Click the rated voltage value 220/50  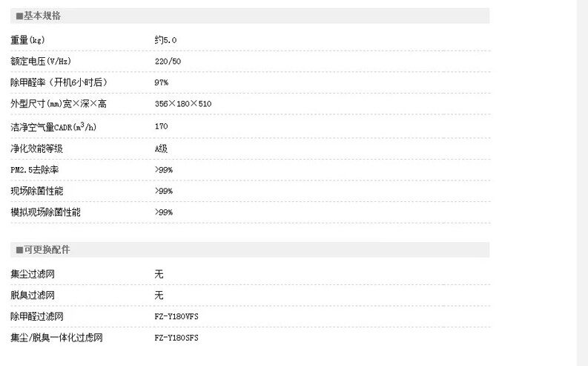coord(168,61)
